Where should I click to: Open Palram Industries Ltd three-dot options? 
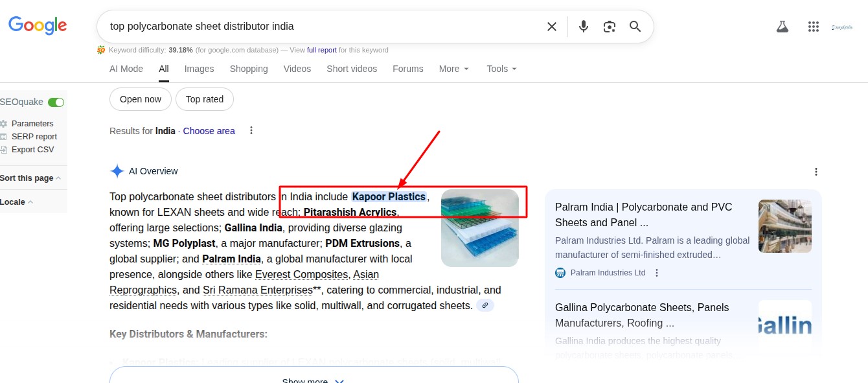tap(656, 272)
